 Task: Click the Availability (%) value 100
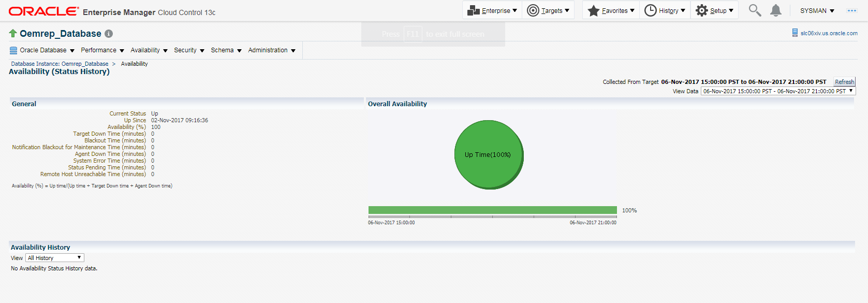(x=156, y=127)
